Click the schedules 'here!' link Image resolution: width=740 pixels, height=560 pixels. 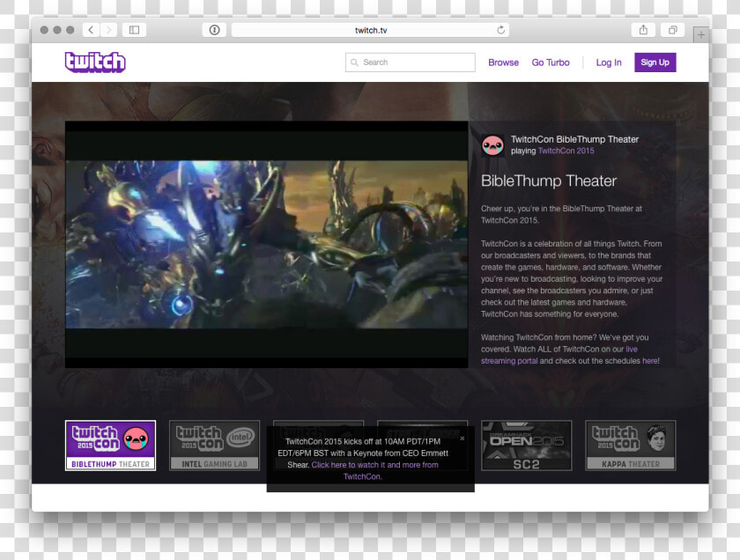coord(651,361)
